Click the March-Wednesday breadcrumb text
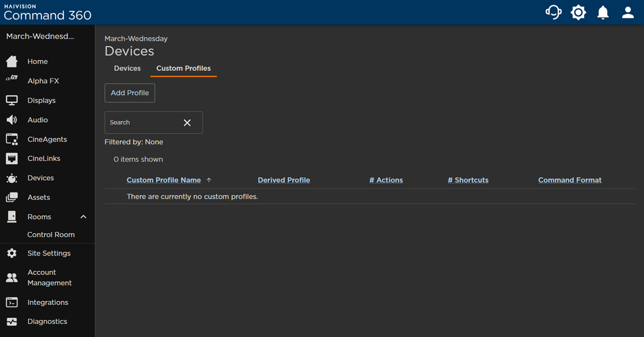 (136, 39)
